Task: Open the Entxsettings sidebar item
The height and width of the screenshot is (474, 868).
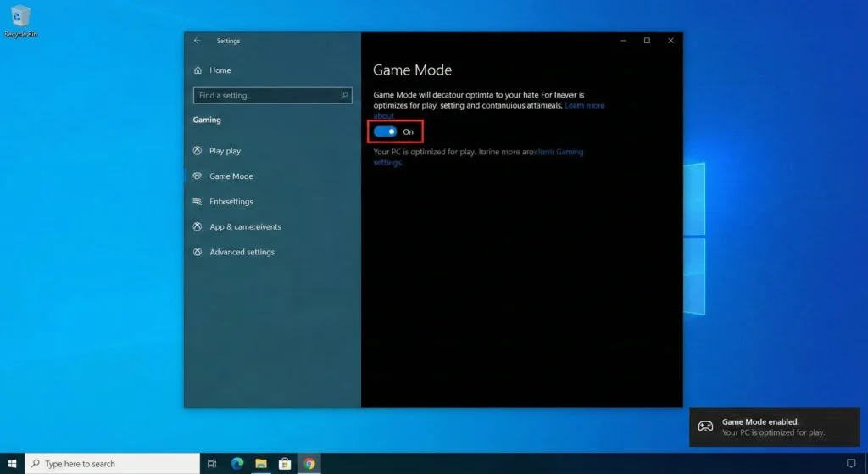Action: coord(231,202)
